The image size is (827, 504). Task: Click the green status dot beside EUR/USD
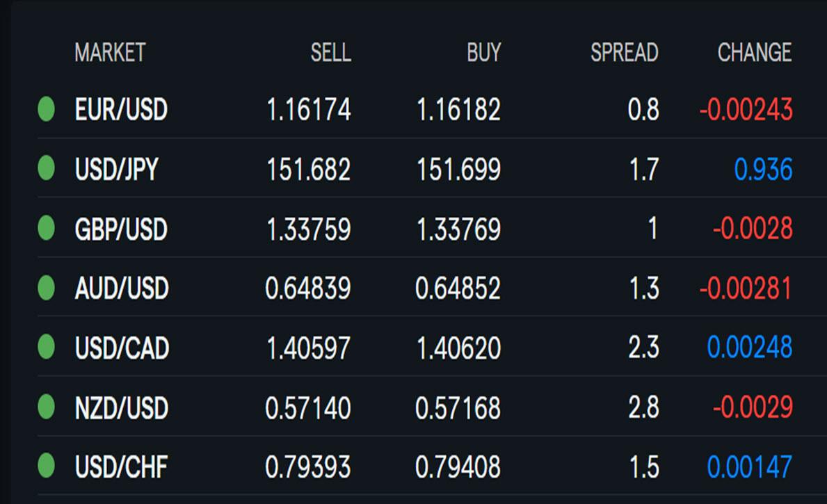47,109
